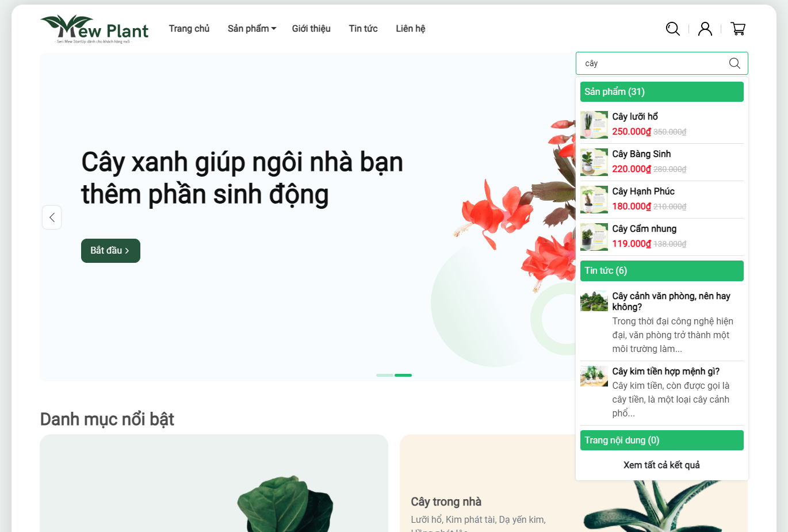Screen dimensions: 788x532
Task: Open the Cây Cẩm nhung search result
Action: [x=644, y=229]
